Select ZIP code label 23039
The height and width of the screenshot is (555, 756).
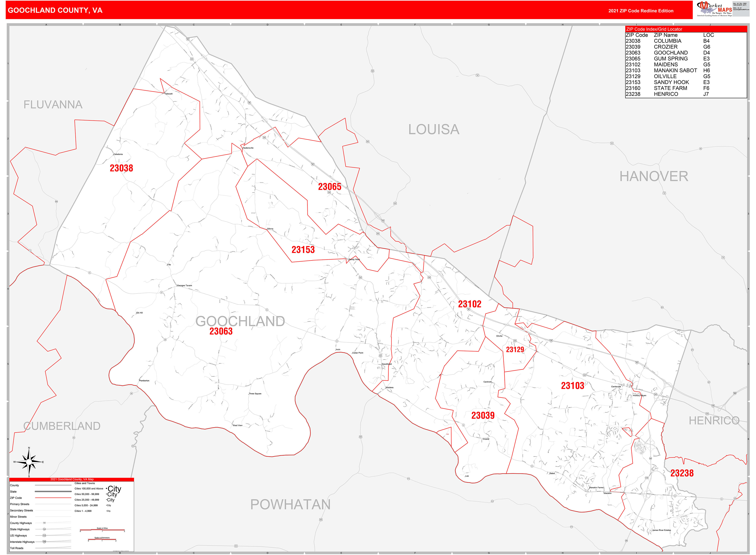(x=483, y=416)
